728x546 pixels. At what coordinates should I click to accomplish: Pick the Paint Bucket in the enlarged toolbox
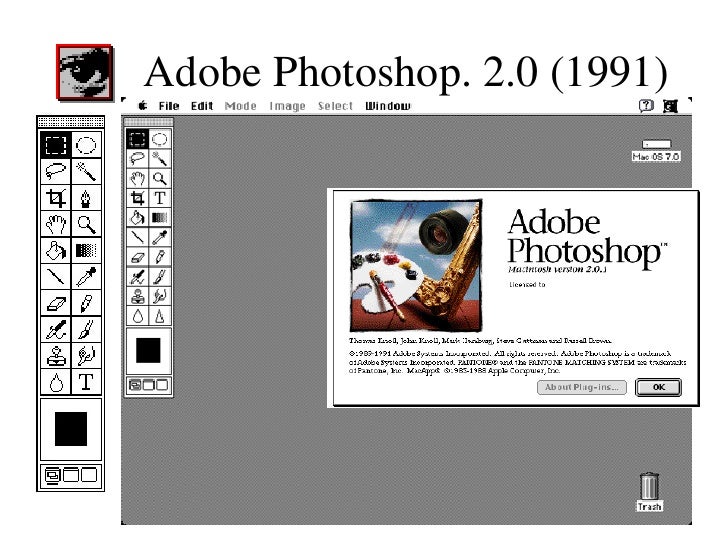click(x=56, y=251)
